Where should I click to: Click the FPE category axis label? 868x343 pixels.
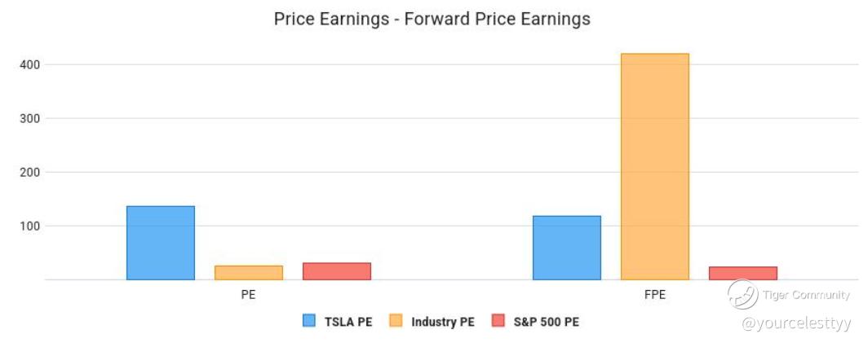[x=655, y=295]
